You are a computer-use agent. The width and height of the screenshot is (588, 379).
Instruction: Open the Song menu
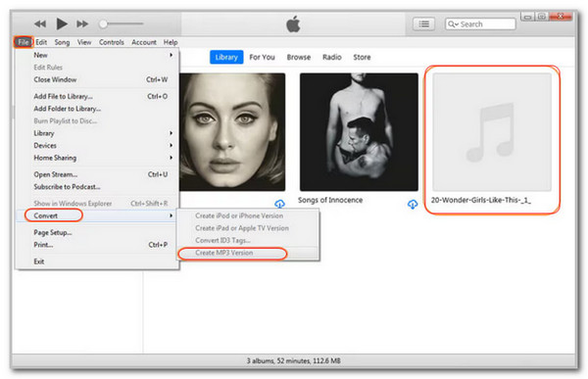(62, 42)
